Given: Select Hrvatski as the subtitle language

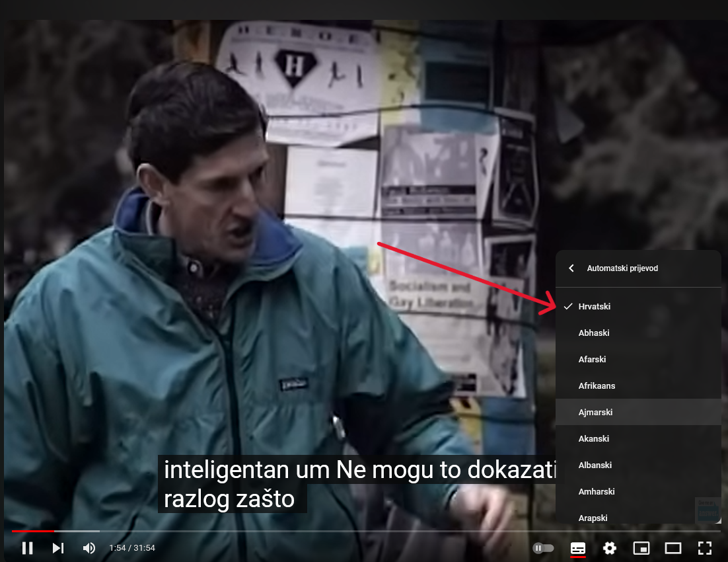Looking at the screenshot, I should tap(595, 306).
